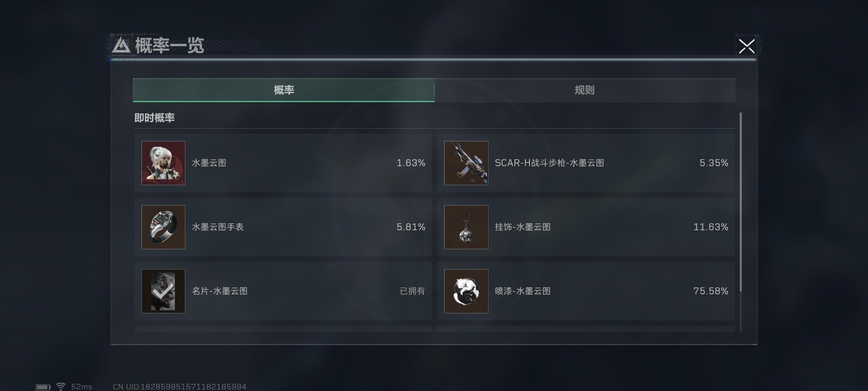Image resolution: width=868 pixels, height=391 pixels.
Task: Click the vertical scrollbar of the list
Action: tap(741, 202)
